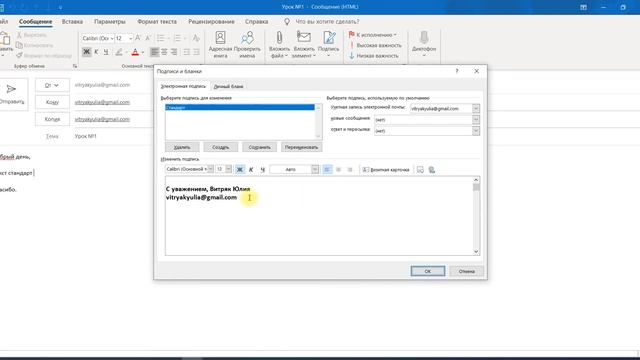The image size is (640, 360).
Task: Insert a hyperlink into the signature
Action: pos(432,169)
